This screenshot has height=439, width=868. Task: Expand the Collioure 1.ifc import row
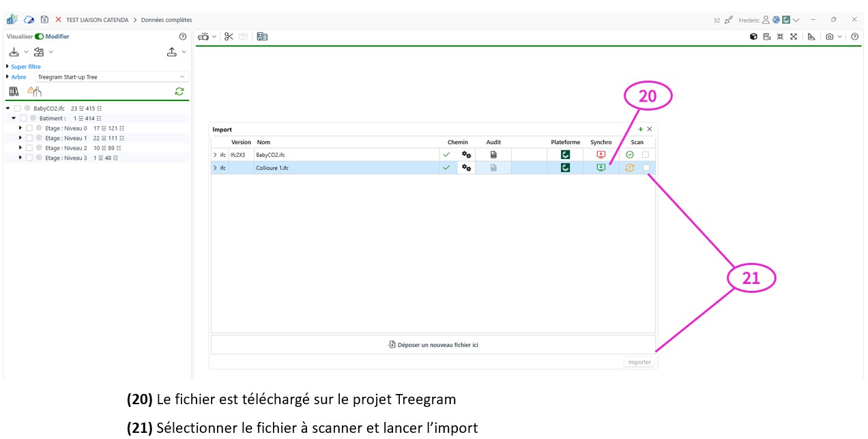tap(215, 168)
